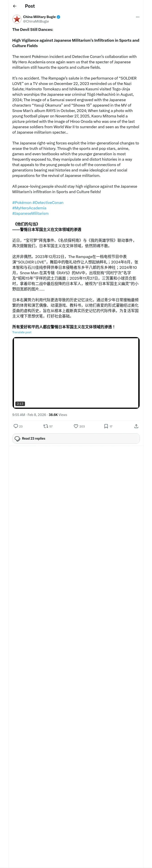The image size is (152, 868).
Task: Open the 9:55 AM Feb 8, 2026 timestamp
Action: 29,415
